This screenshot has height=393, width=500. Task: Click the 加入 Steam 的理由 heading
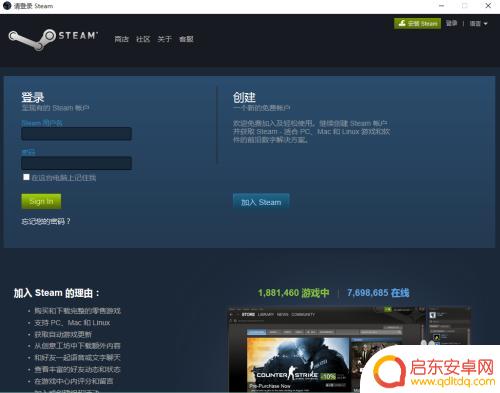[56, 293]
